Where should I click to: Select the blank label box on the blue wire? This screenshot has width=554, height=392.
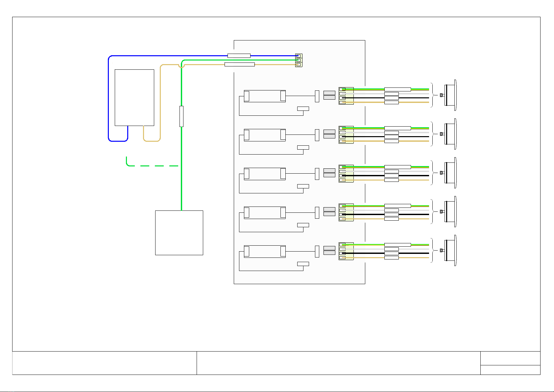click(x=239, y=56)
